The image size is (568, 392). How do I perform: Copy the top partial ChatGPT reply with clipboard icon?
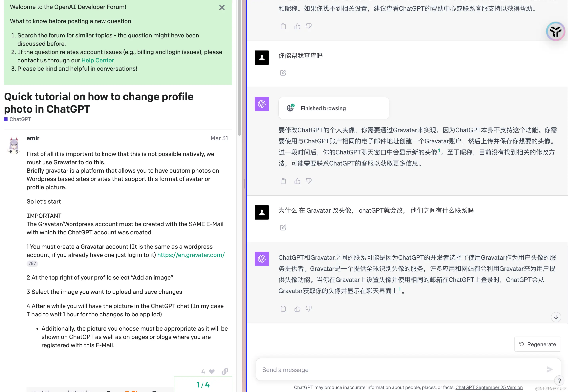click(x=283, y=26)
